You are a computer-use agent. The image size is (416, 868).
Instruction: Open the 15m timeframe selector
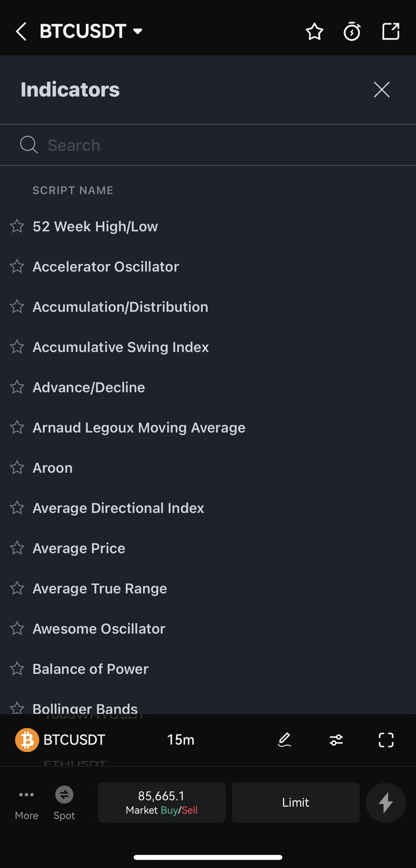point(180,740)
